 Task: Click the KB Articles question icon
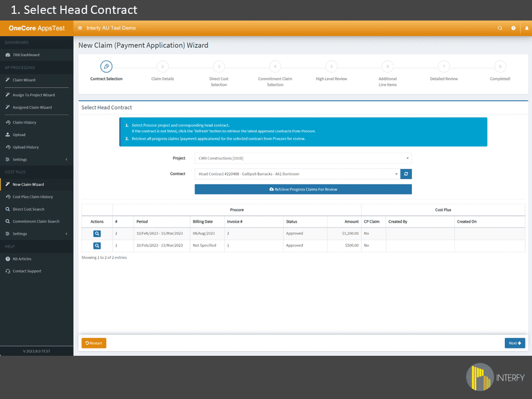point(8,259)
